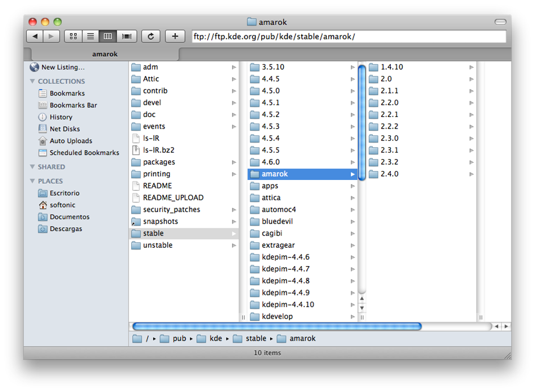Viewport: 535px width, 392px height.
Task: Switch to icon view mode
Action: click(x=73, y=36)
